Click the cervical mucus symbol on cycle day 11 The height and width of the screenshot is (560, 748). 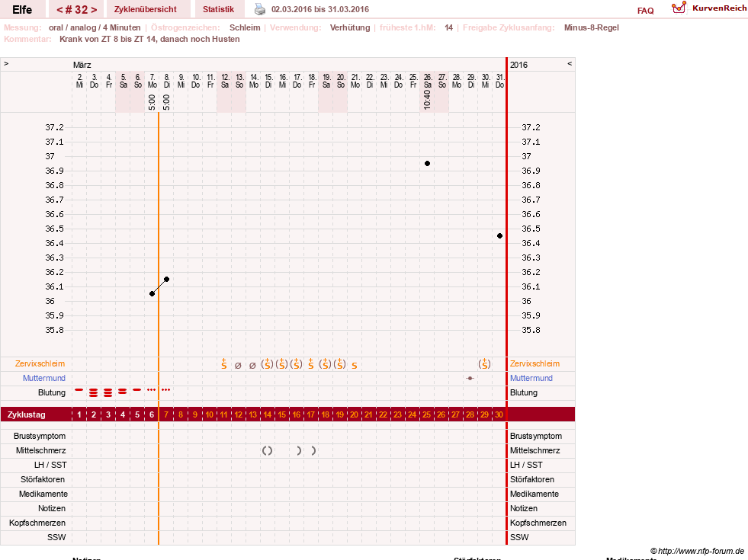pyautogui.click(x=223, y=364)
